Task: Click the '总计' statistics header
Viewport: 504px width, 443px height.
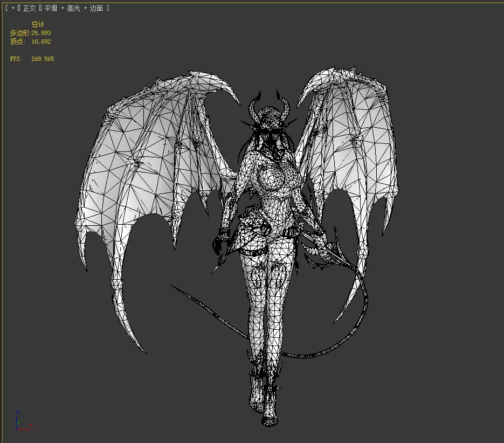Action: 38,24
